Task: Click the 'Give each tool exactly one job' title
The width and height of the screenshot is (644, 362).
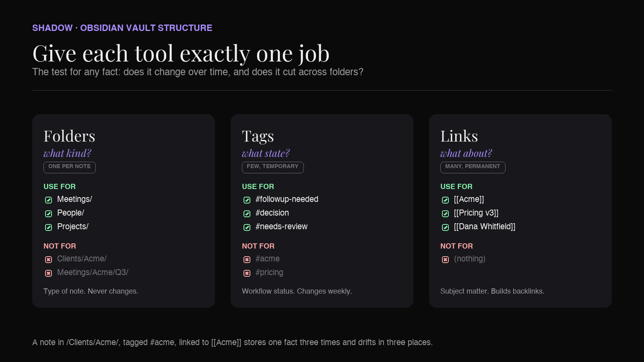Action: click(181, 53)
